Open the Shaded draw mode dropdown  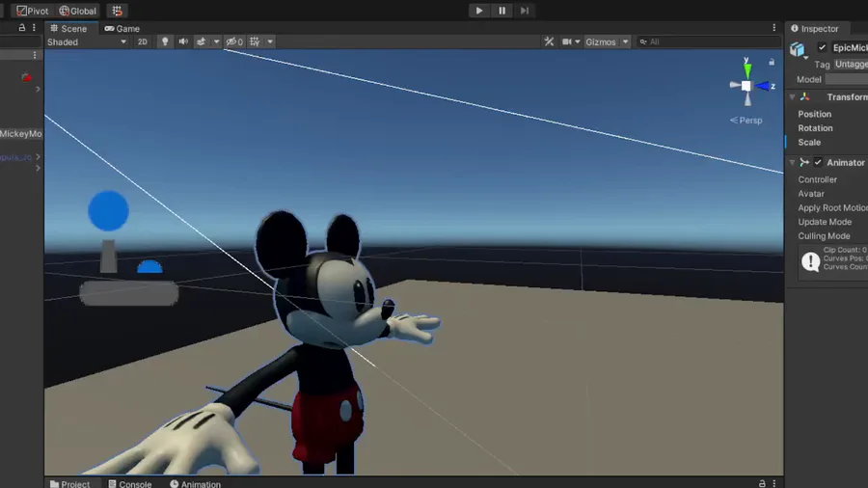point(87,42)
